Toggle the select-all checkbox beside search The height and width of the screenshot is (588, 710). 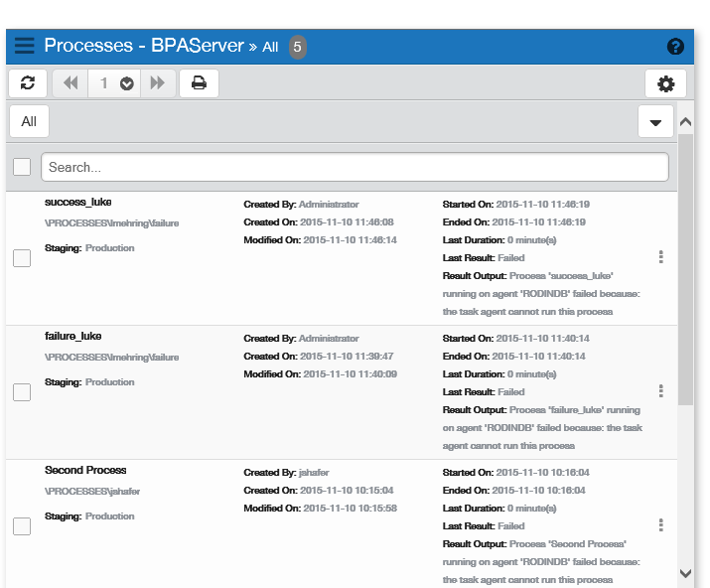click(x=22, y=167)
